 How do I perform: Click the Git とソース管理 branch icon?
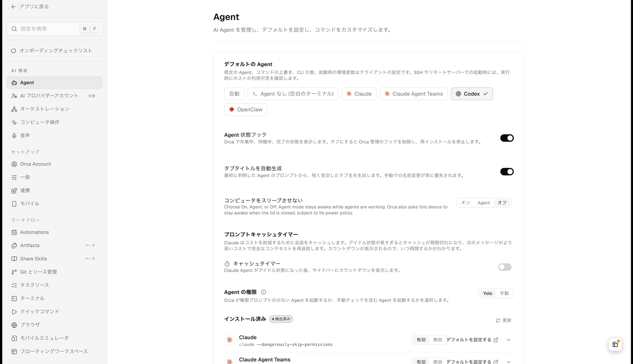click(x=14, y=272)
